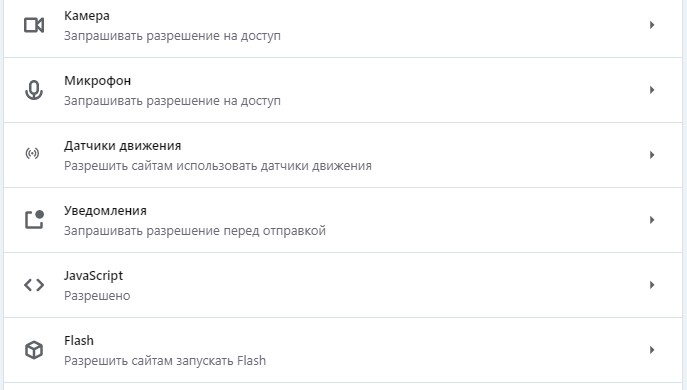
Task: Click the Камера video camera icon
Action: point(34,25)
